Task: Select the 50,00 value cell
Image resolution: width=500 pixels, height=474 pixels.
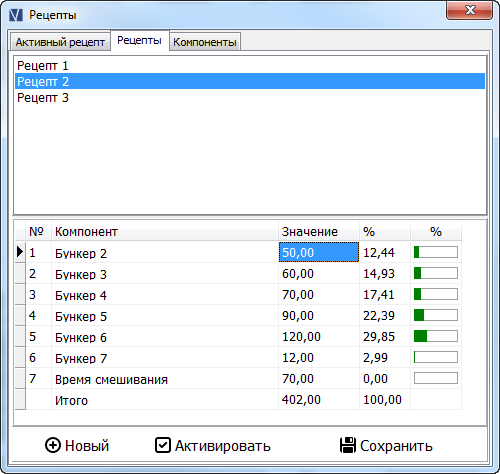Action: 319,252
